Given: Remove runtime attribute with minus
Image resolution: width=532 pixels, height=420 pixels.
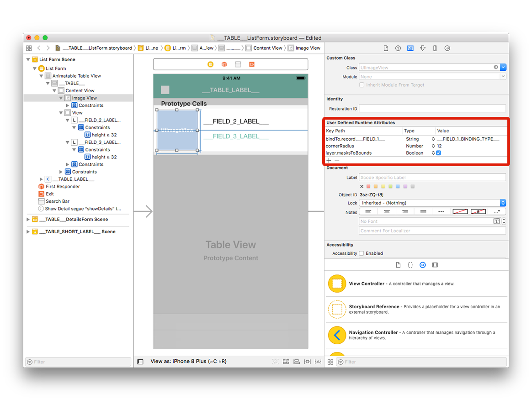Looking at the screenshot, I should tap(337, 160).
